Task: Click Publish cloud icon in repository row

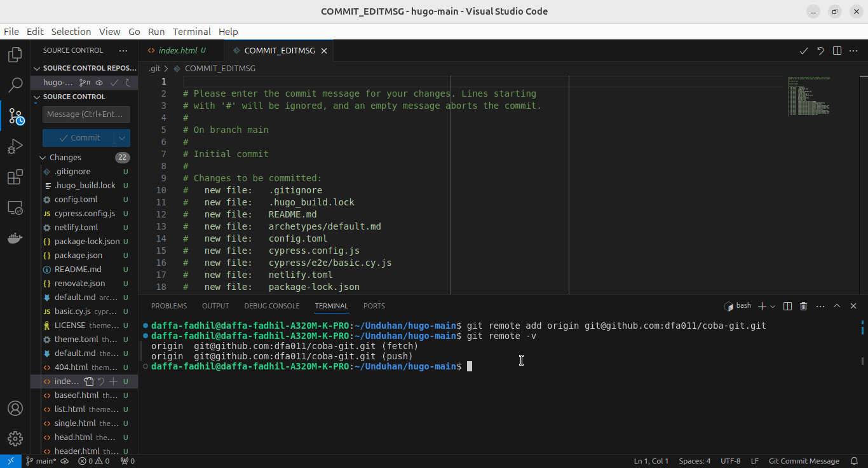Action: [x=100, y=82]
